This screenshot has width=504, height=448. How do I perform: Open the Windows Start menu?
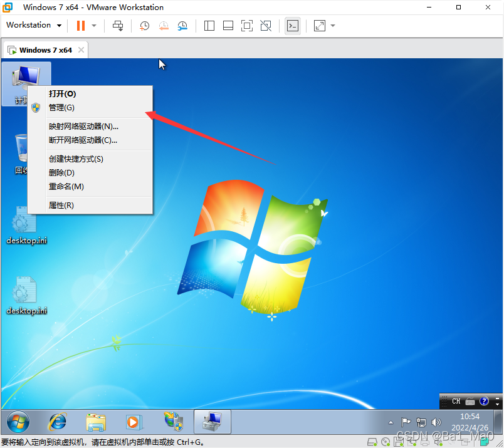pos(18,422)
